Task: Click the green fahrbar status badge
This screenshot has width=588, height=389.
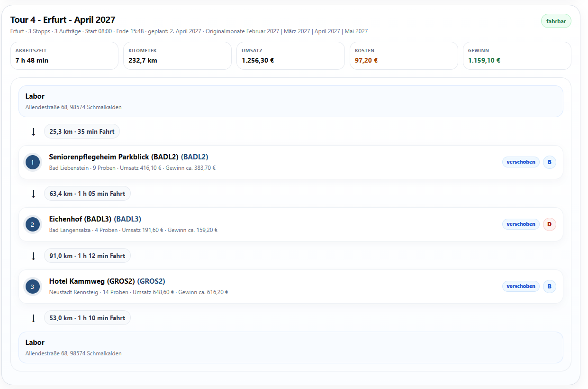Action: tap(556, 21)
